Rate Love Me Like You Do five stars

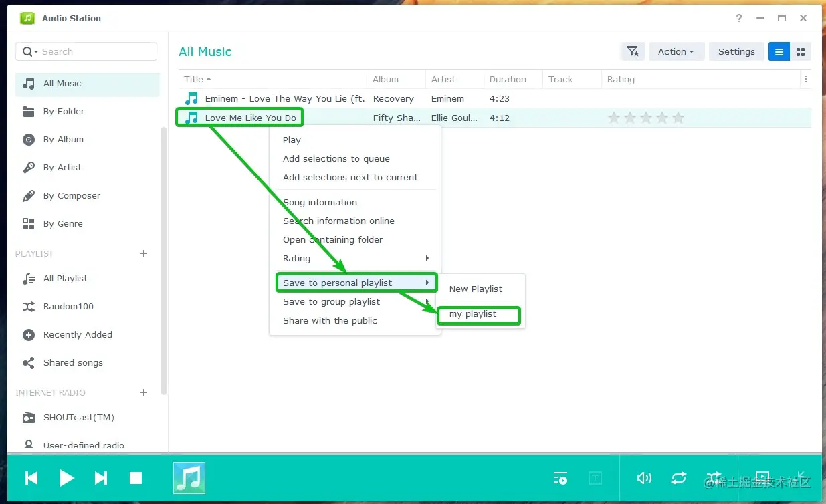tap(678, 118)
